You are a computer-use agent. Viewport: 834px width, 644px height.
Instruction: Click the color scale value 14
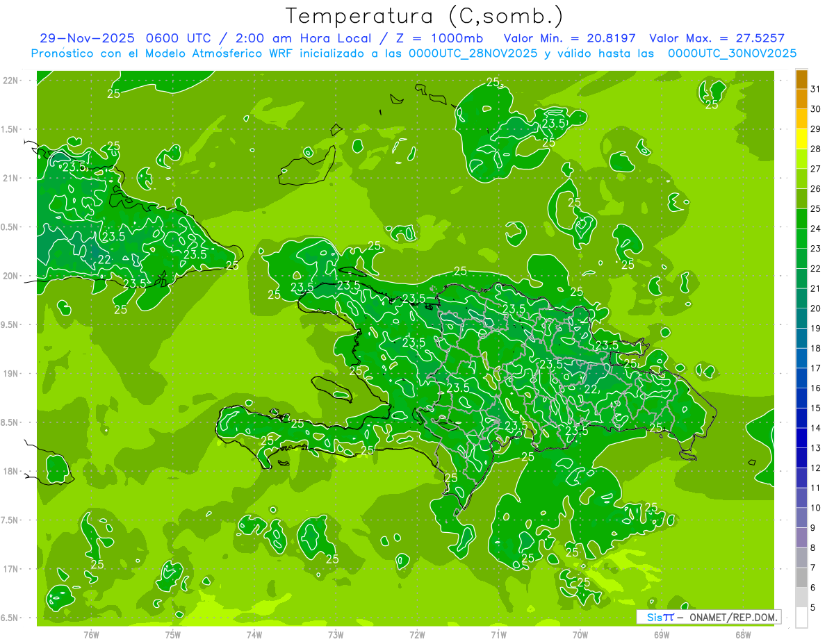tap(815, 428)
